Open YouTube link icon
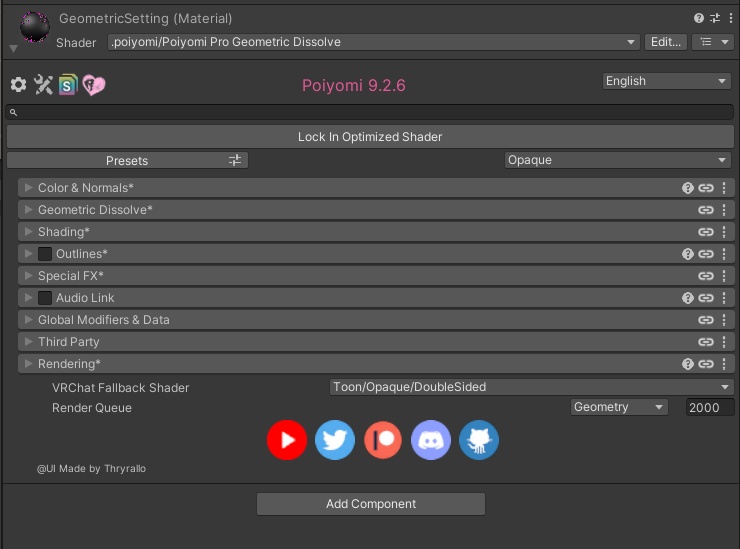 (x=287, y=440)
